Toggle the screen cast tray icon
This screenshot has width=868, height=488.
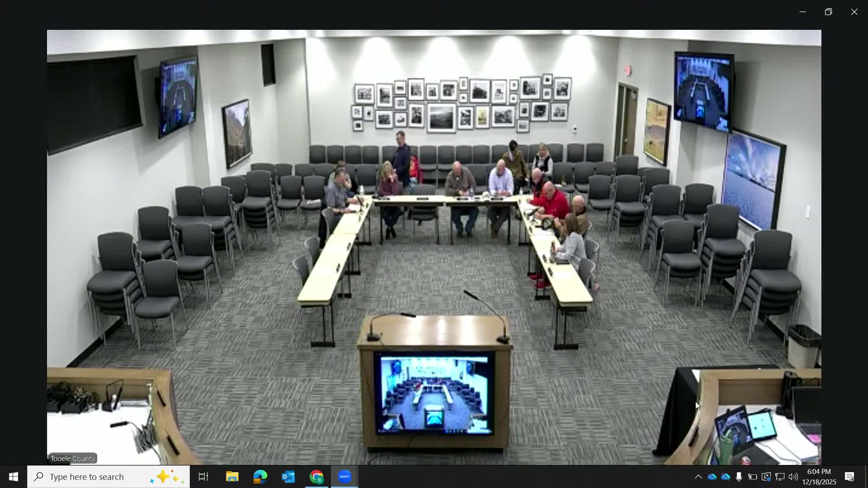(x=765, y=476)
